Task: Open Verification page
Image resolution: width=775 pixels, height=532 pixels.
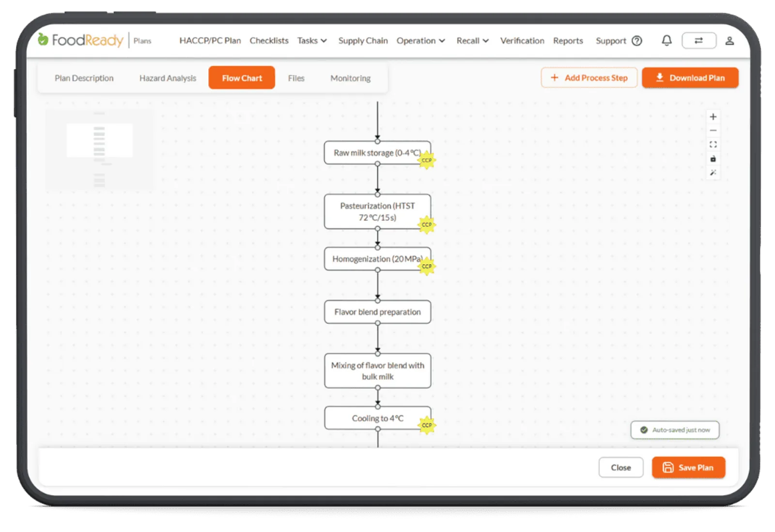Action: [x=522, y=41]
